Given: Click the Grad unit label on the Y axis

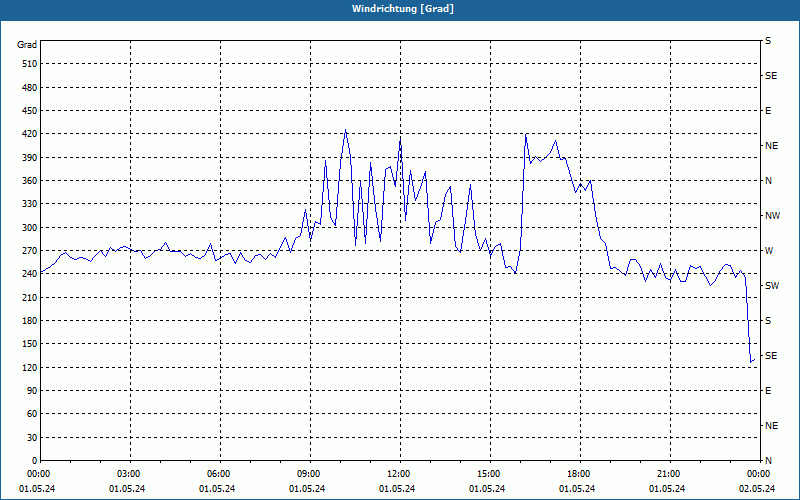Looking at the screenshot, I should coord(27,45).
